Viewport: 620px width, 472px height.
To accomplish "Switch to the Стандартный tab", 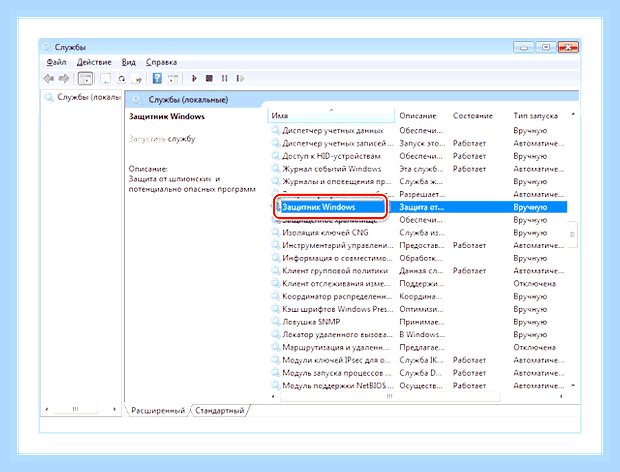I will click(x=220, y=411).
